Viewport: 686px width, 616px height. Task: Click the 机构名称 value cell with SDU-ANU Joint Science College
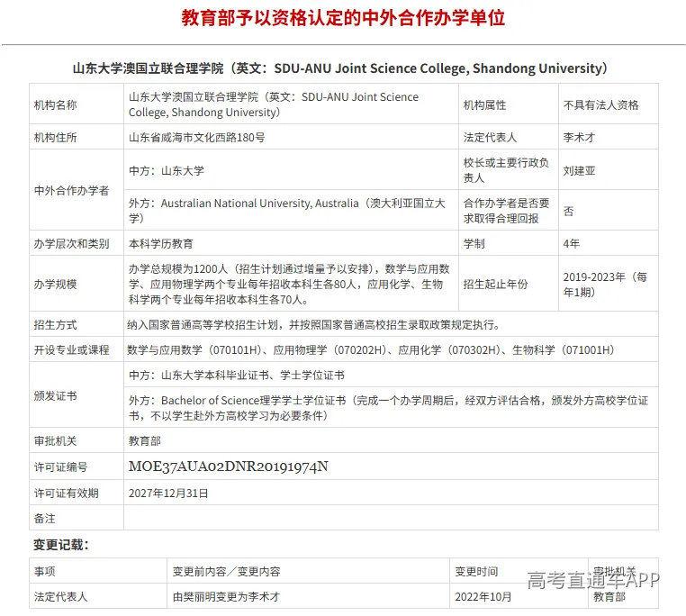click(292, 104)
